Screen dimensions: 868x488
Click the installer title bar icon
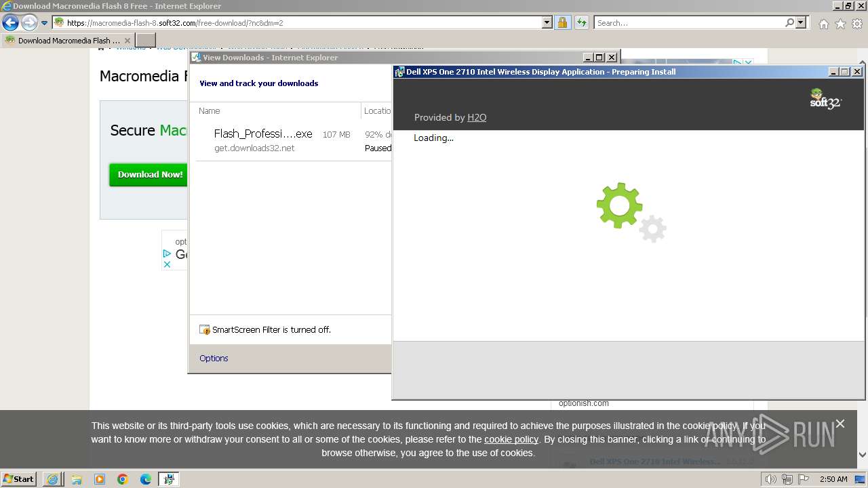click(x=400, y=71)
